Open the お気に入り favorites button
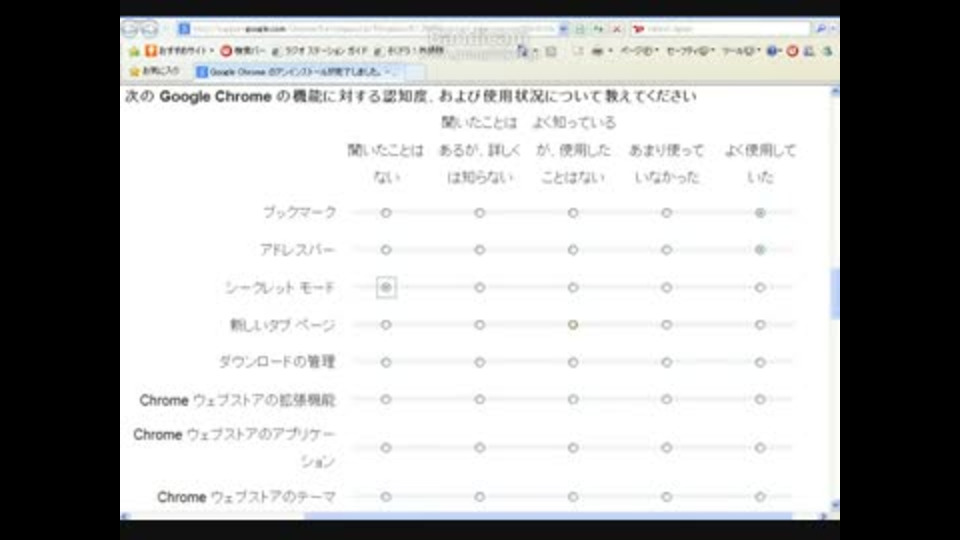Viewport: 960px width, 540px height. (x=154, y=72)
